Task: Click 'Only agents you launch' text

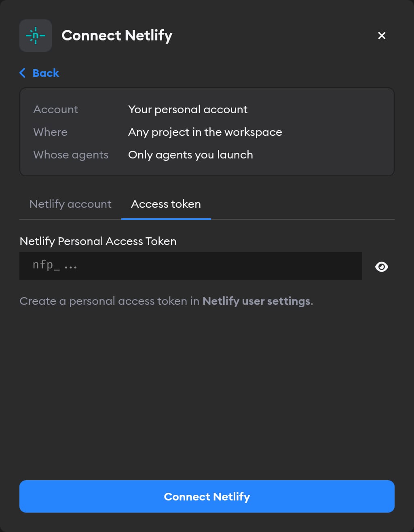Action: (190, 155)
